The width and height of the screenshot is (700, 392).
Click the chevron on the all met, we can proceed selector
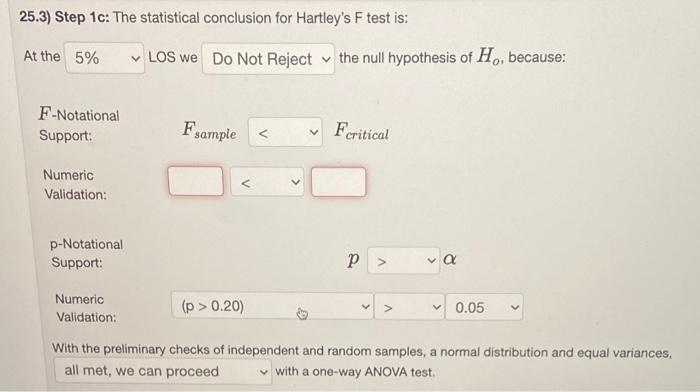pyautogui.click(x=264, y=372)
